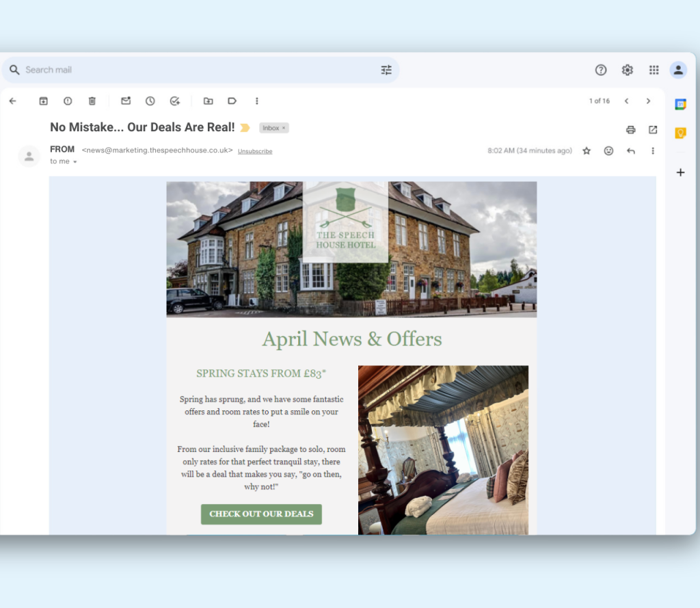Viewport: 700px width, 608px height.
Task: Delete the email with trash icon
Action: pos(92,101)
